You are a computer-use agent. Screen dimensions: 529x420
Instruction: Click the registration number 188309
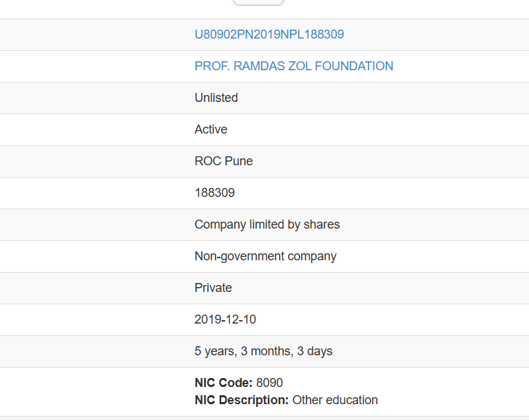(x=215, y=193)
